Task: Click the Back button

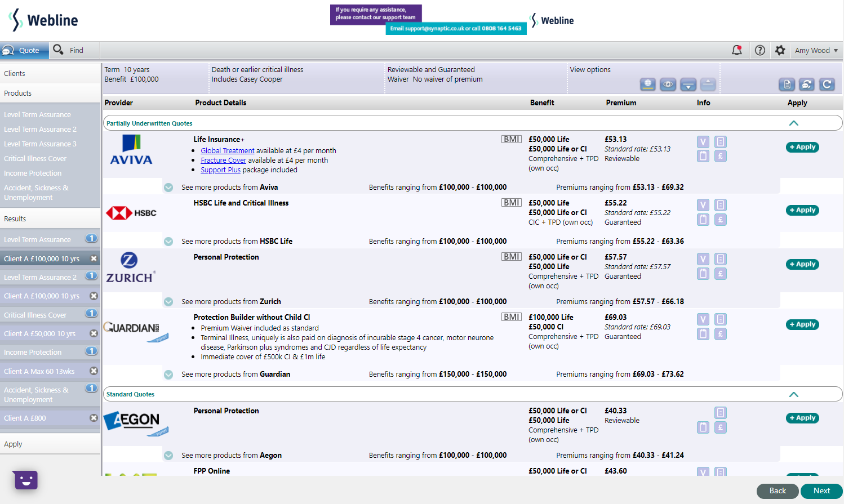Action: click(x=778, y=491)
